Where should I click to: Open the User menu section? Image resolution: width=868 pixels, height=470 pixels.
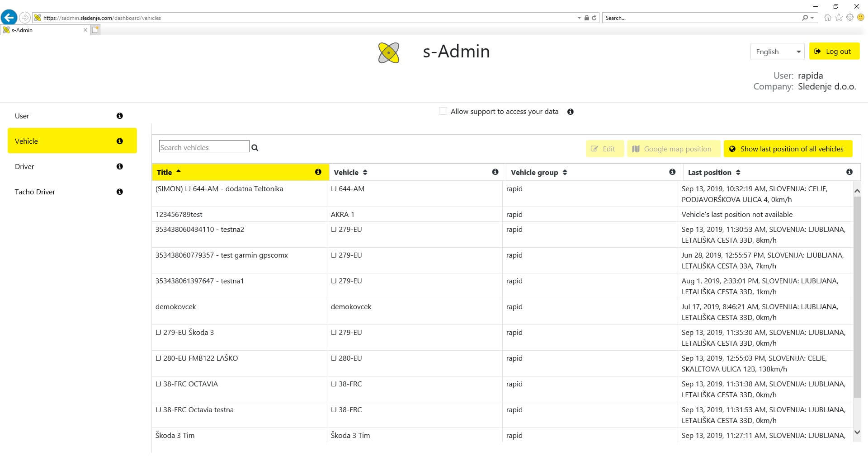point(72,116)
